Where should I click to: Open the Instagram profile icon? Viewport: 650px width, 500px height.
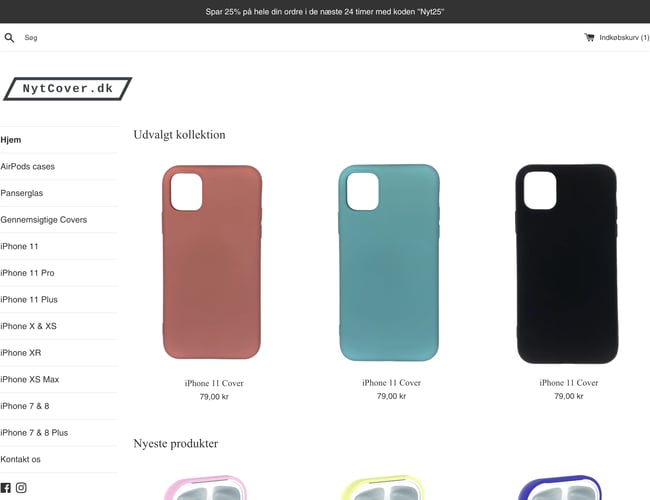(21, 488)
